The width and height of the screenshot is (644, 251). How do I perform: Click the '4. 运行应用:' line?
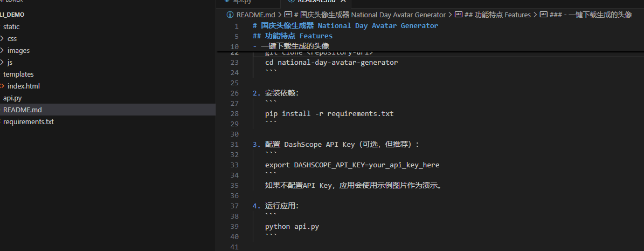point(276,206)
